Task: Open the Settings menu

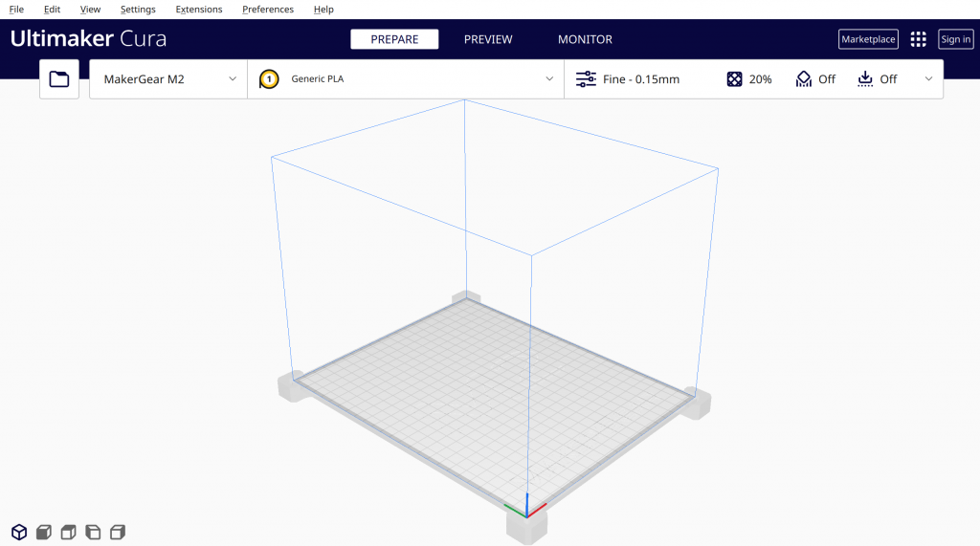Action: click(138, 10)
